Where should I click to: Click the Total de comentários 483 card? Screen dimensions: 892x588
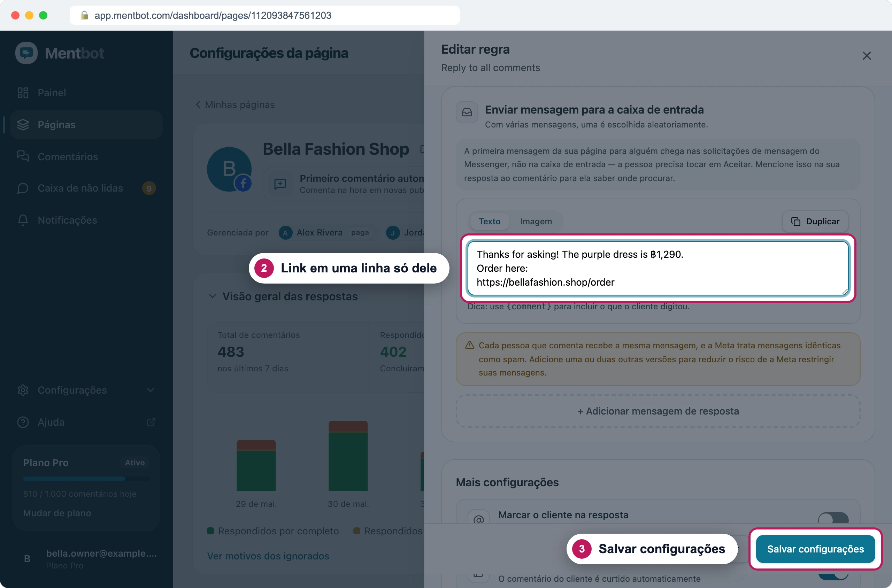(x=288, y=357)
